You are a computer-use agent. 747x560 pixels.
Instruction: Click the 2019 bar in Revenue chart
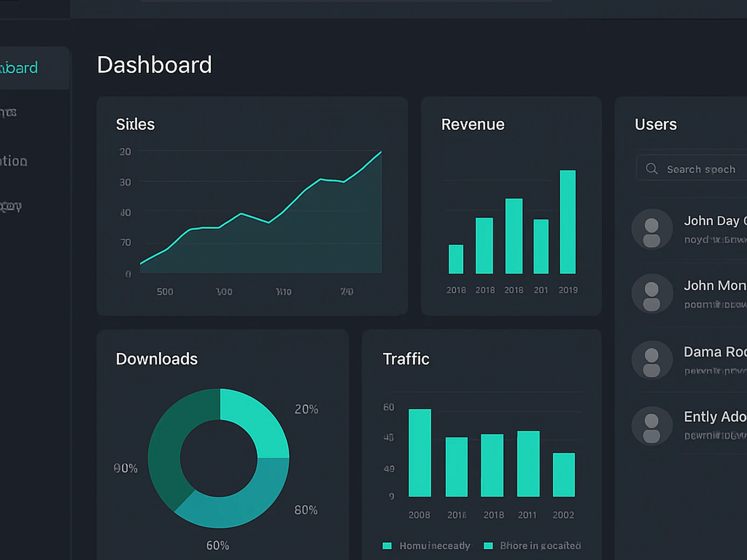(568, 222)
